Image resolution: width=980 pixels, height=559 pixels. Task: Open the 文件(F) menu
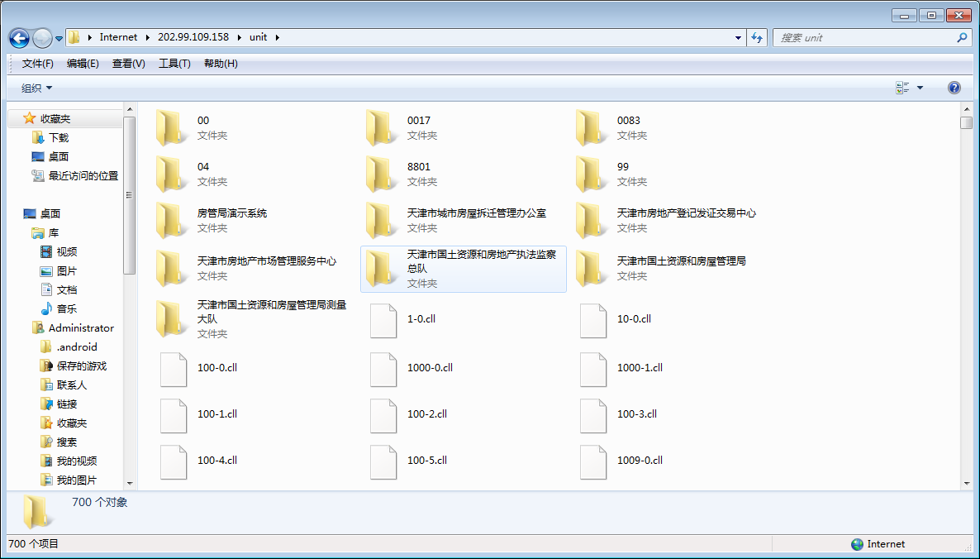coord(37,64)
